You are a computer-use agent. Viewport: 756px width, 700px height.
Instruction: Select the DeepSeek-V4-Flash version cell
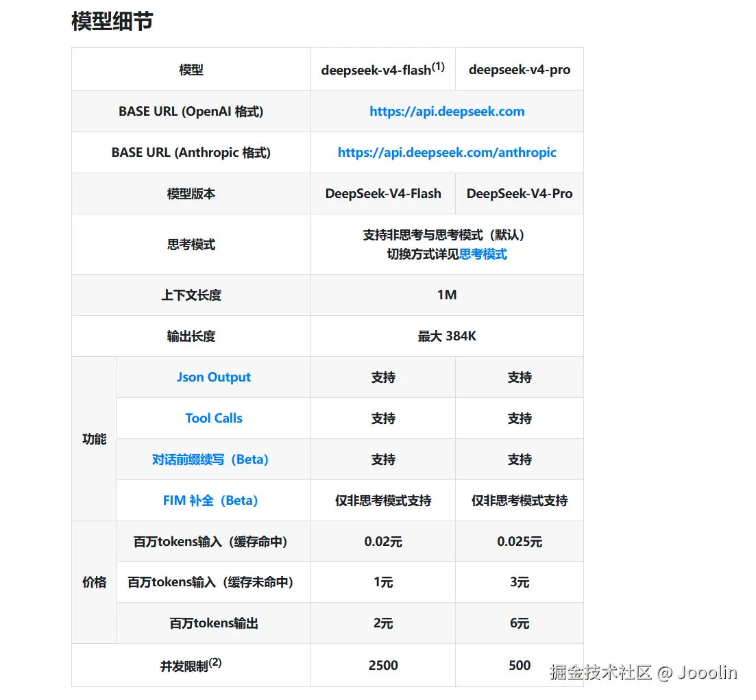click(x=383, y=194)
